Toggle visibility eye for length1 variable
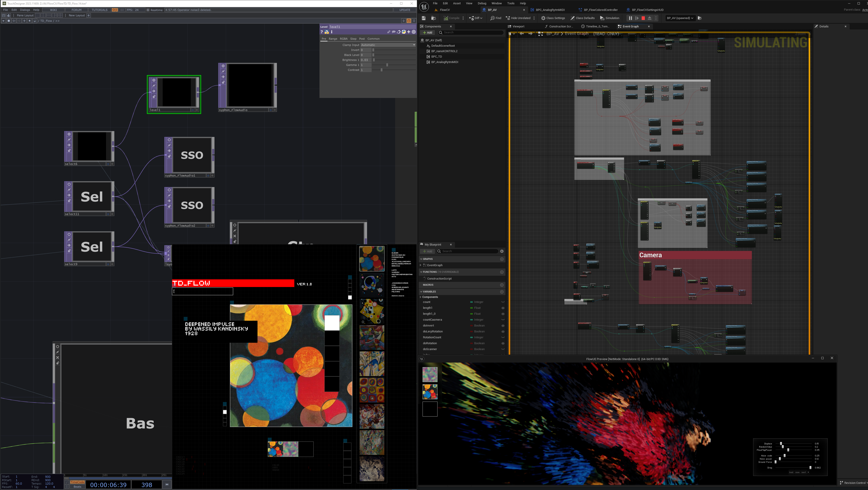The width and height of the screenshot is (868, 490). (503, 308)
